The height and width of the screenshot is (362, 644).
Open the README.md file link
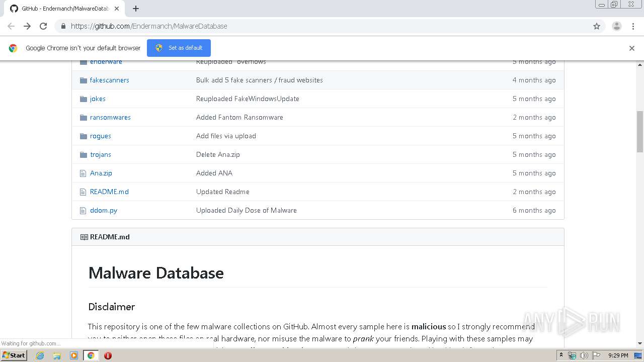point(109,192)
